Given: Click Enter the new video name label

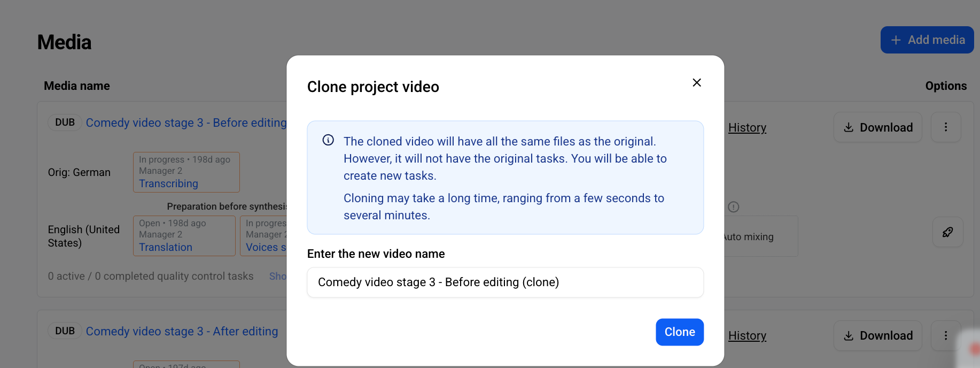Looking at the screenshot, I should pos(376,254).
